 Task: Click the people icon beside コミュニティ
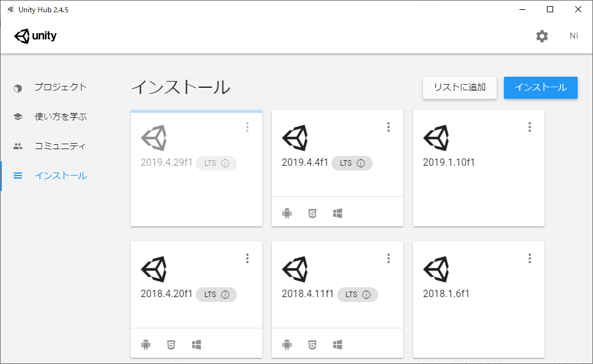click(18, 146)
